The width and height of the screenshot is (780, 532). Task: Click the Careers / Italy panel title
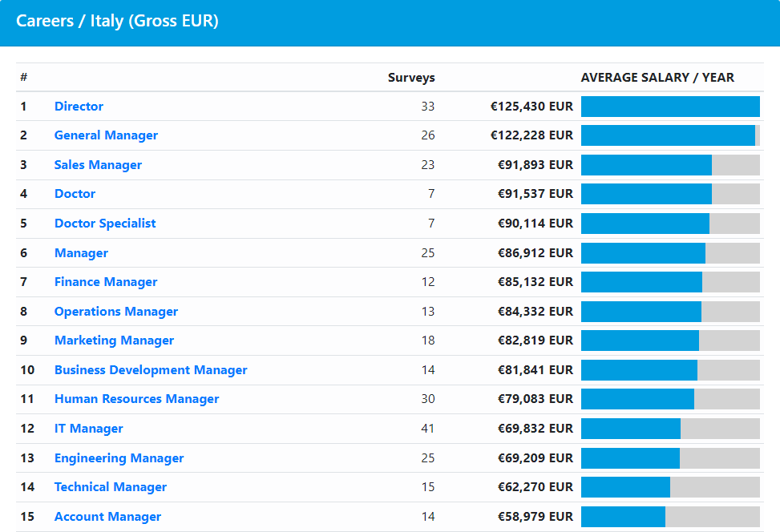117,21
